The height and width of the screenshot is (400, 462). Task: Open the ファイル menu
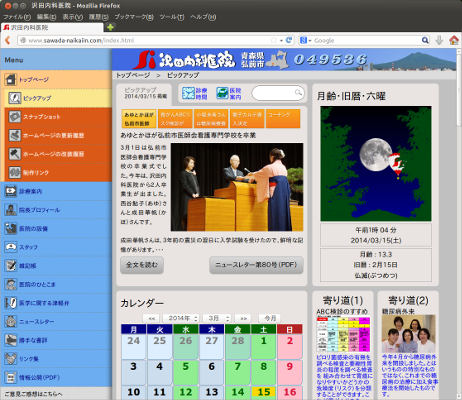pos(17,17)
